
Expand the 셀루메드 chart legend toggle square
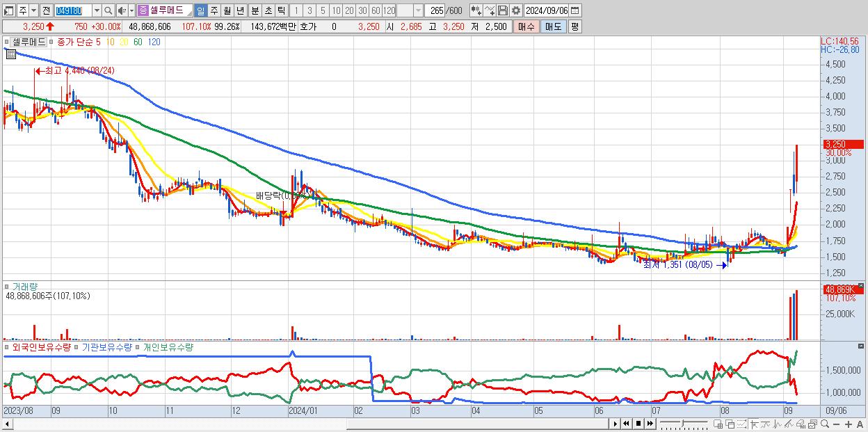[8, 42]
